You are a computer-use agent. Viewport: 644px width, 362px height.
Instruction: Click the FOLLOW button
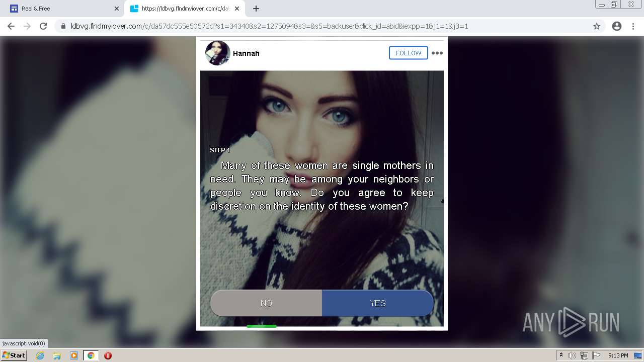pyautogui.click(x=409, y=53)
